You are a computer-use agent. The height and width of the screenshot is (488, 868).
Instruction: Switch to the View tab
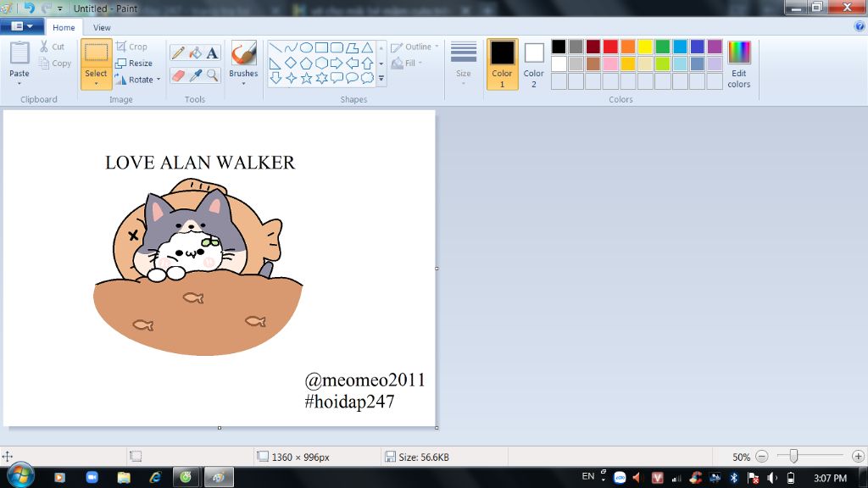(x=102, y=27)
